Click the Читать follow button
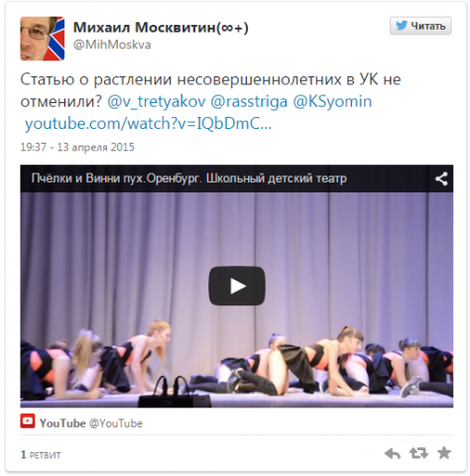This screenshot has width=470, height=476. point(420,26)
